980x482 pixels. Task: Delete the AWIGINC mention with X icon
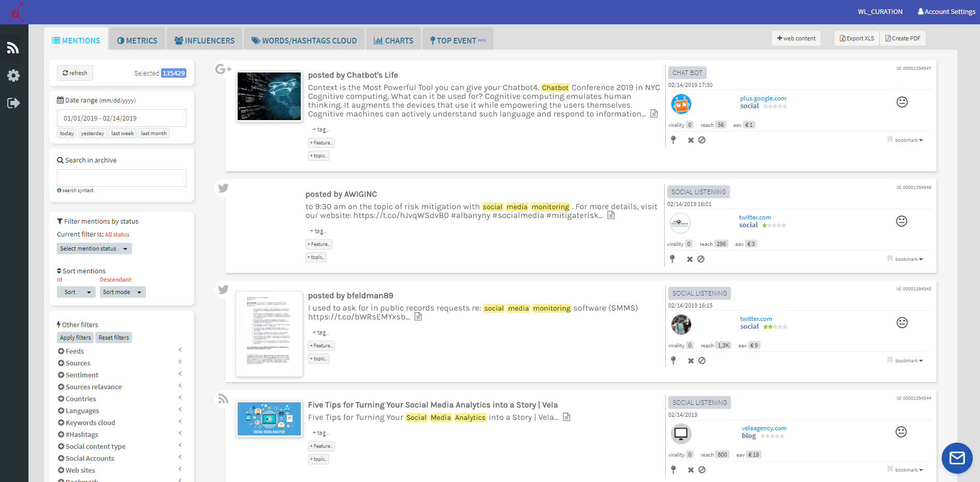click(690, 259)
